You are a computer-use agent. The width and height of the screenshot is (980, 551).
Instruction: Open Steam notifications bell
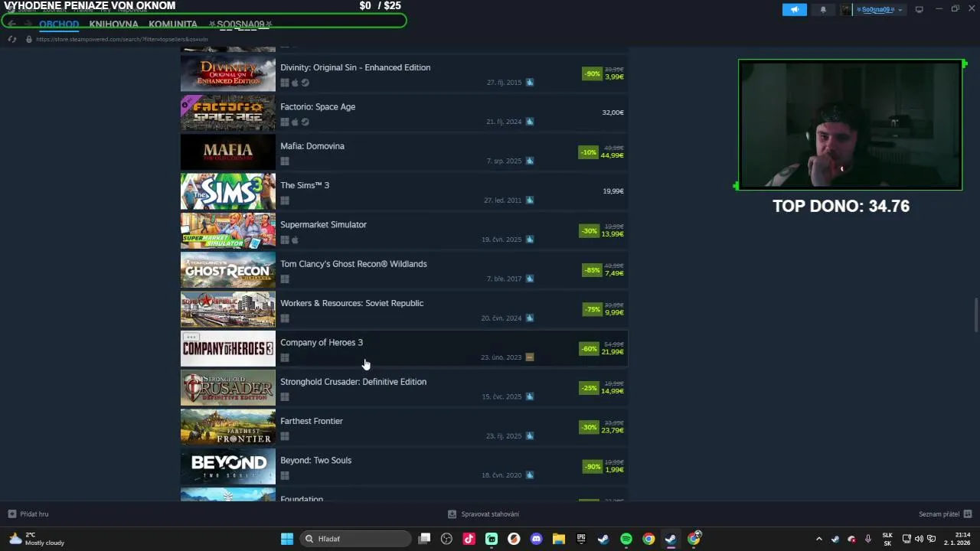[x=823, y=10]
